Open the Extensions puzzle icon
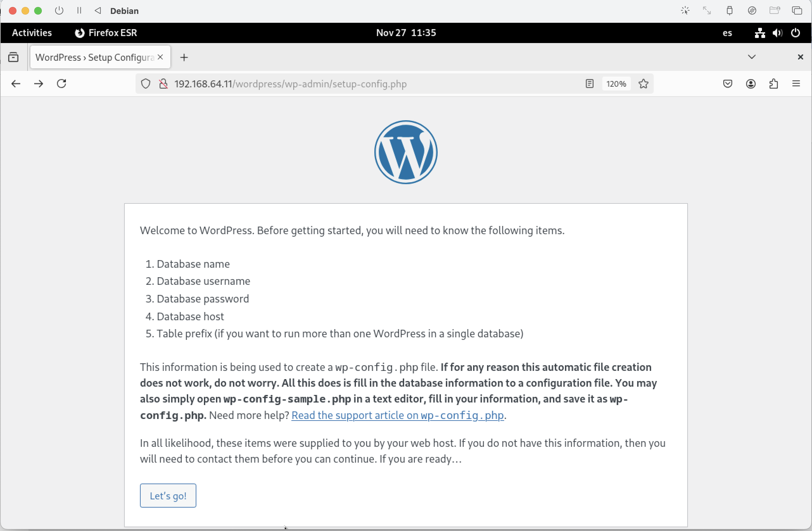812x531 pixels. point(773,84)
